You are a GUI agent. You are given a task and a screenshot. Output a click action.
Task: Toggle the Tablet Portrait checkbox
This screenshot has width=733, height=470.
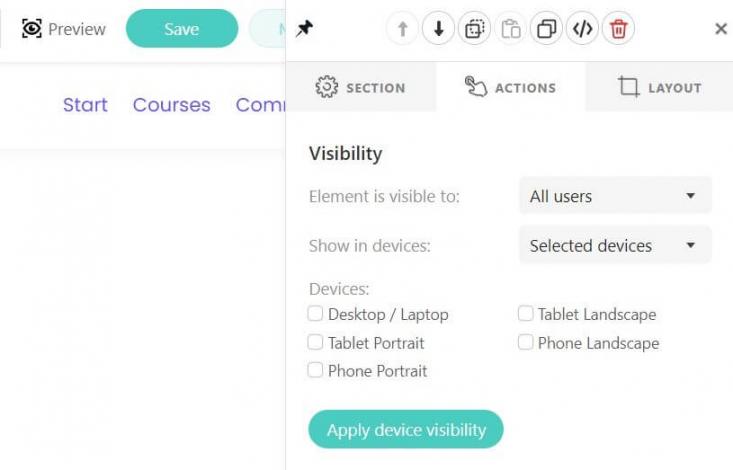pyautogui.click(x=316, y=342)
